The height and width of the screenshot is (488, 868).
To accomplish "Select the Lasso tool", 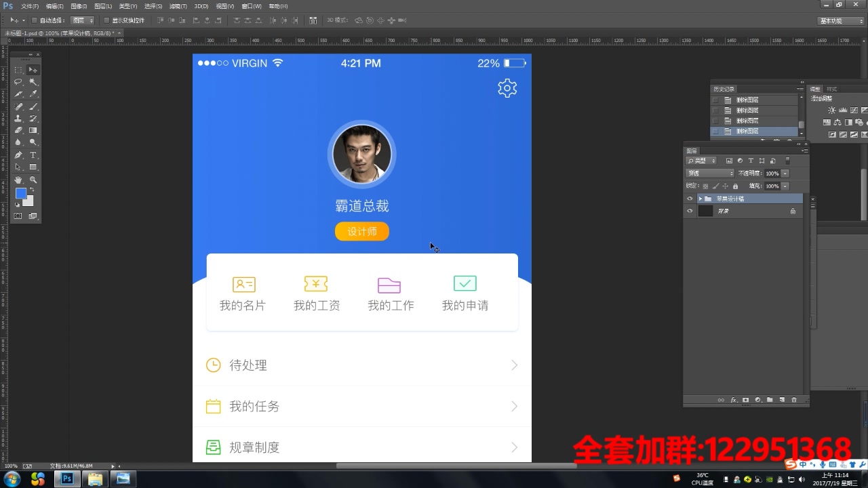I will click(x=18, y=82).
